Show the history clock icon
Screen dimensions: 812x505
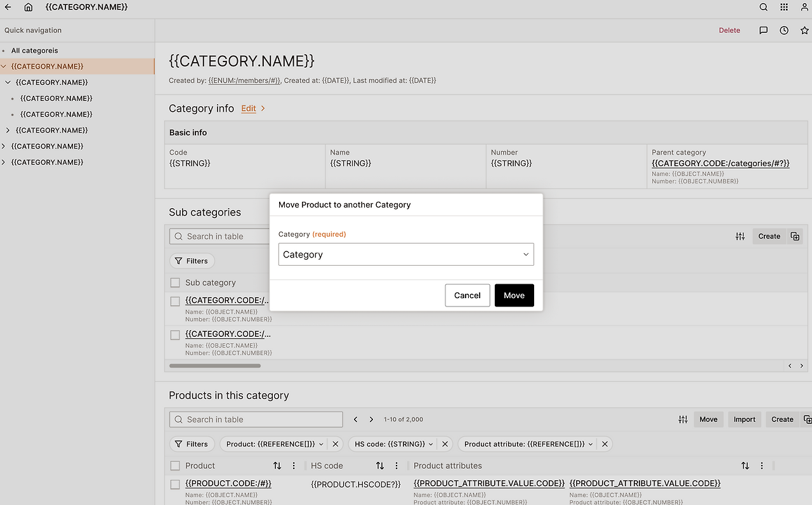tap(784, 30)
